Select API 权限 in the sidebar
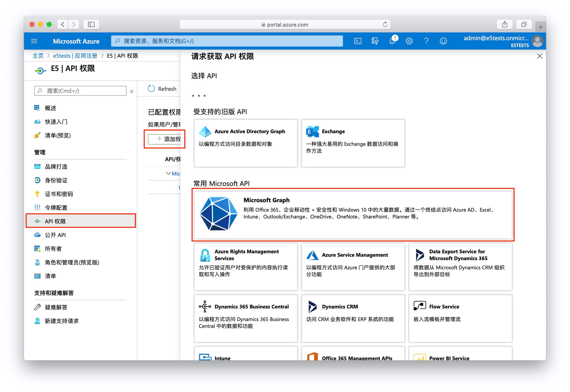This screenshot has width=570, height=392. (81, 221)
